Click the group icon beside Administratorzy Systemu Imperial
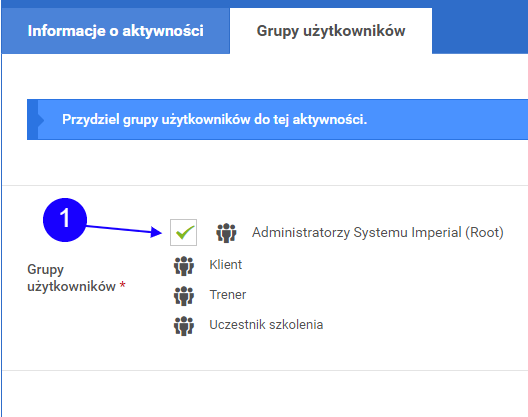528x417 pixels. click(226, 233)
